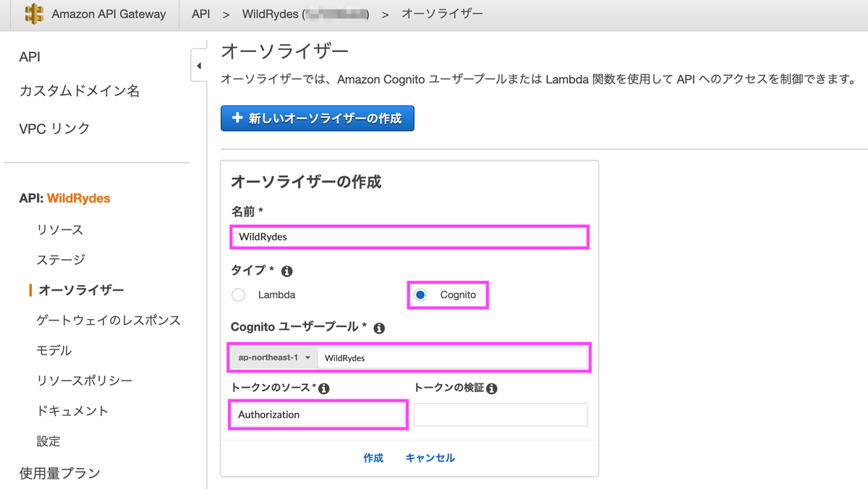The width and height of the screenshot is (868, 489).
Task: Click the 作成 link
Action: 373,458
